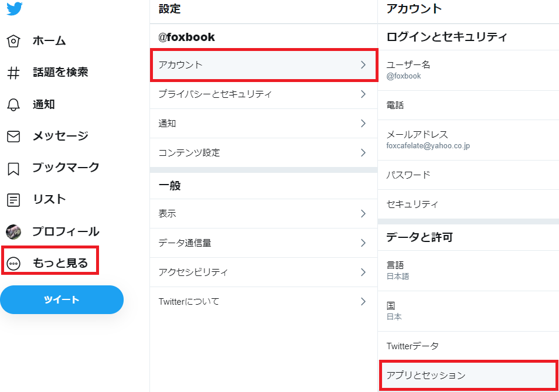The image size is (559, 392).
Task: Click the bookmark icon in the sidebar
Action: (x=13, y=169)
